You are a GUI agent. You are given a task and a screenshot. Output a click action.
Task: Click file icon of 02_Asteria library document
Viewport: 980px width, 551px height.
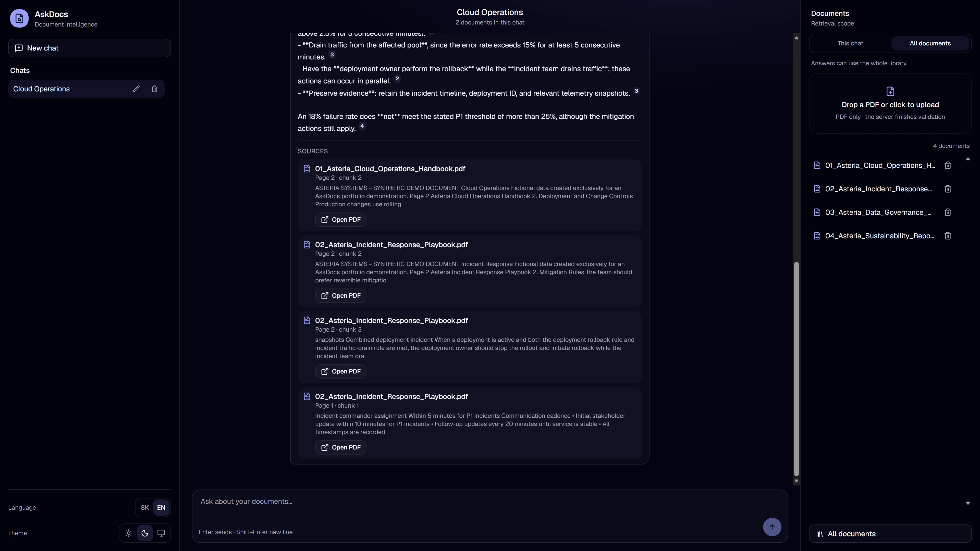click(x=817, y=189)
